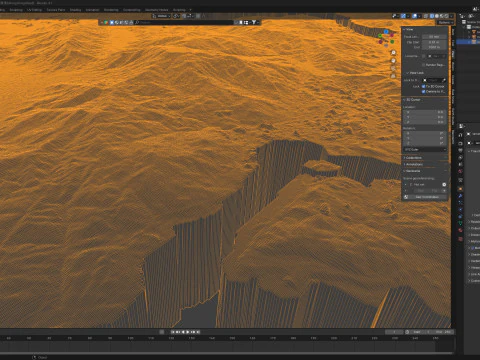Image resolution: width=480 pixels, height=360 pixels.
Task: Open the green Object Data properties tab
Action: coord(460,223)
